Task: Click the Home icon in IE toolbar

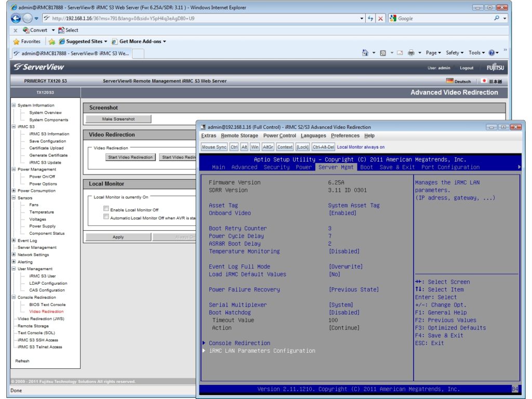Action: click(x=365, y=52)
